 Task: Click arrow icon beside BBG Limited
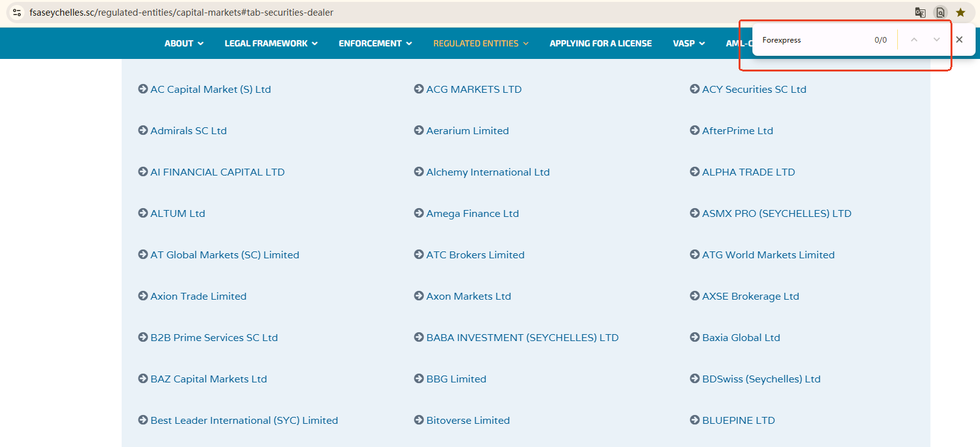(419, 379)
